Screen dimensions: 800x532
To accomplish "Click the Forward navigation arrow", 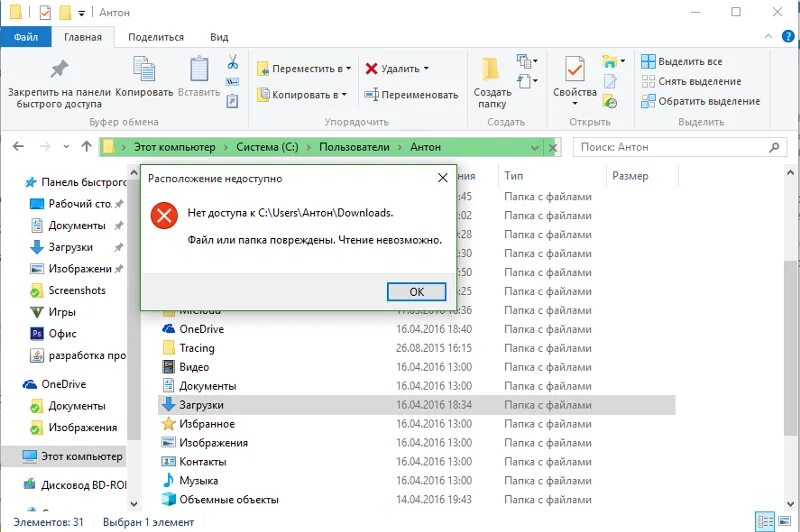I will (x=45, y=146).
